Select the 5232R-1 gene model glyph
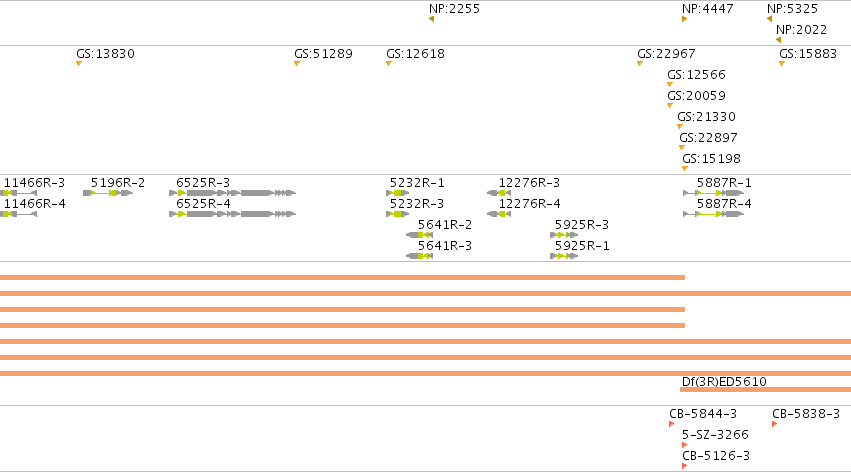851x472 pixels. [398, 193]
